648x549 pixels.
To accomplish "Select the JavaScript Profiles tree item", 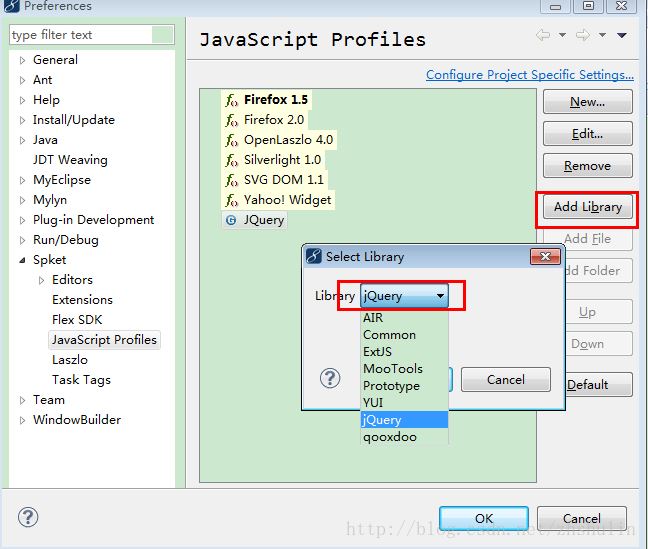I will click(104, 340).
